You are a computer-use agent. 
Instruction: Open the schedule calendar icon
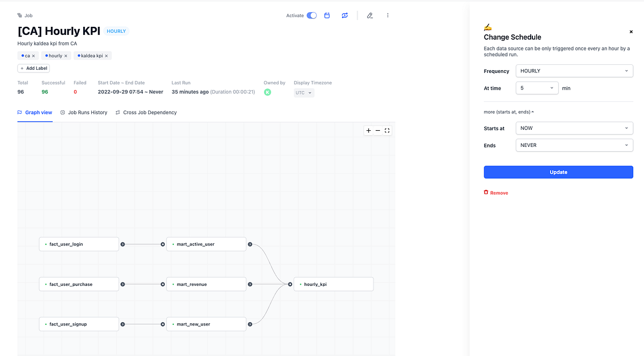coord(327,16)
